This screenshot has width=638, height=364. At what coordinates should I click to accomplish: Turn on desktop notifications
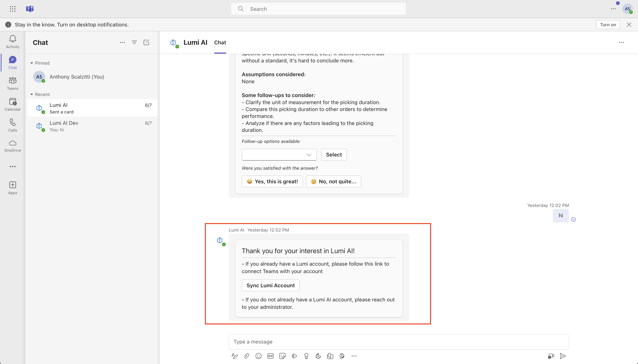[607, 25]
